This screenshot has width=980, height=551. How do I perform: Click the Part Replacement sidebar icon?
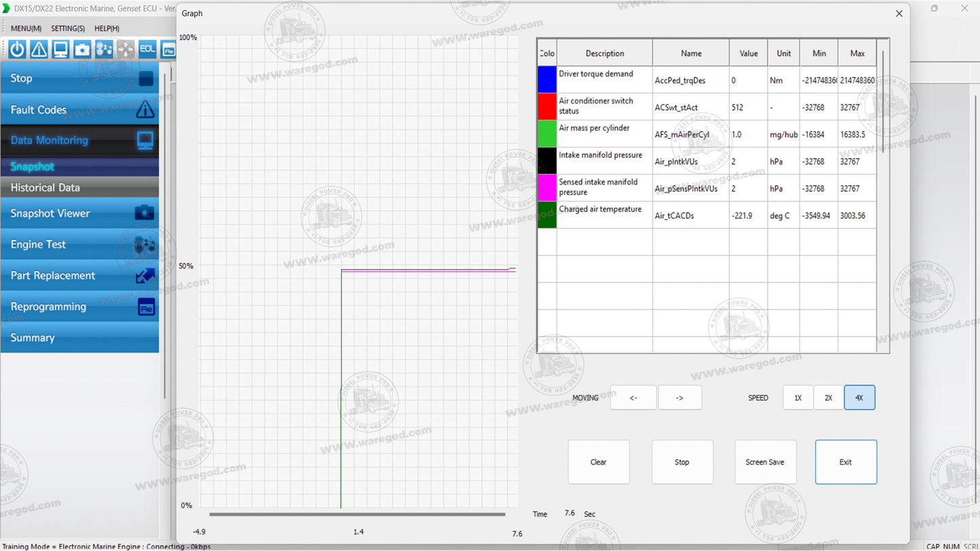click(145, 276)
